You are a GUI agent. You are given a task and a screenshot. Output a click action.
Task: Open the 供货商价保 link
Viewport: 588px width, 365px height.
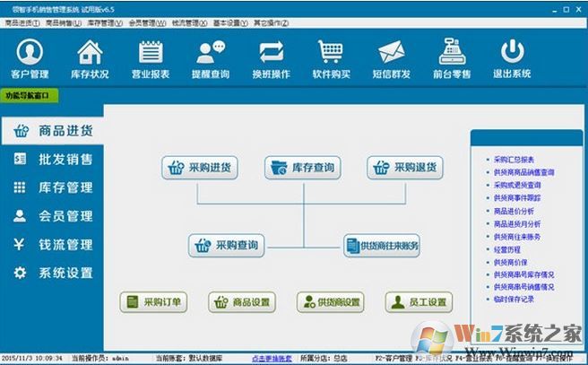(x=510, y=262)
